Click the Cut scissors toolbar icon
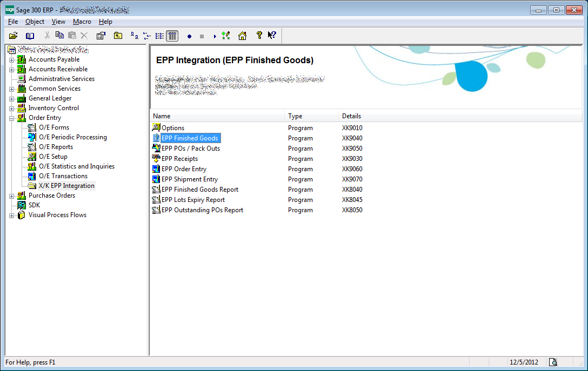588x371 pixels. point(47,36)
